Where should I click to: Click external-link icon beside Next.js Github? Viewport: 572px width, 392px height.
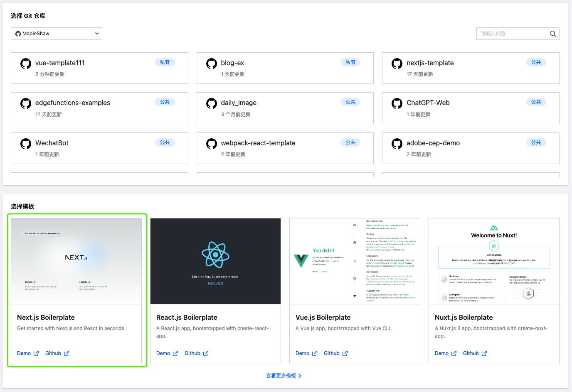67,353
